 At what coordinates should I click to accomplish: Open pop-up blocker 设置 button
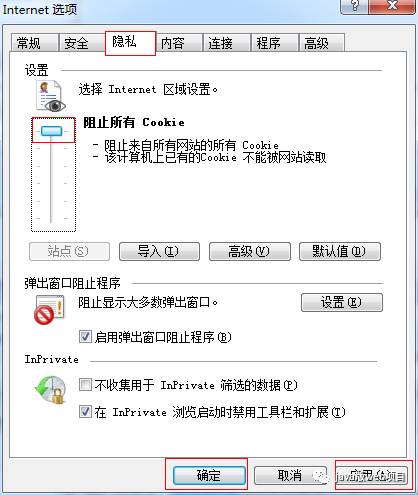342,302
